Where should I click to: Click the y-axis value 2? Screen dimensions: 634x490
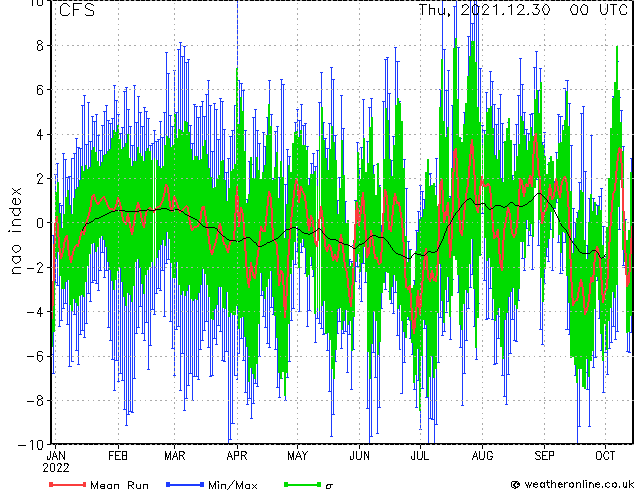pos(40,179)
